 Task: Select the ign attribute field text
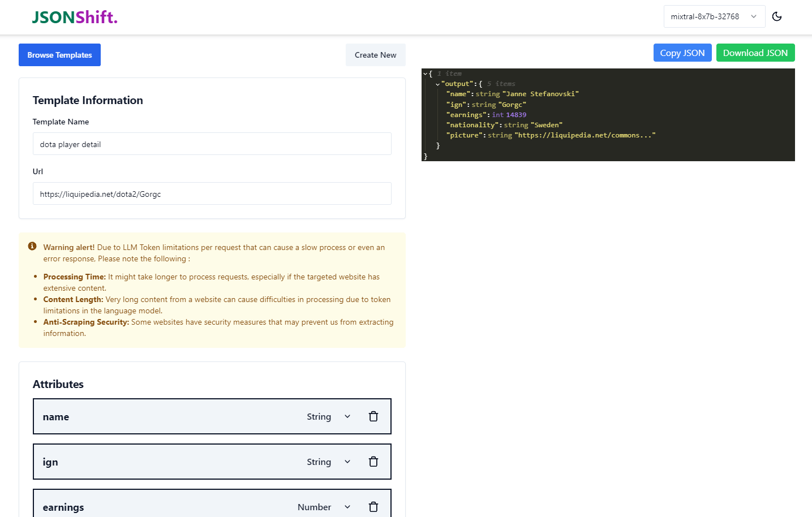pos(50,462)
